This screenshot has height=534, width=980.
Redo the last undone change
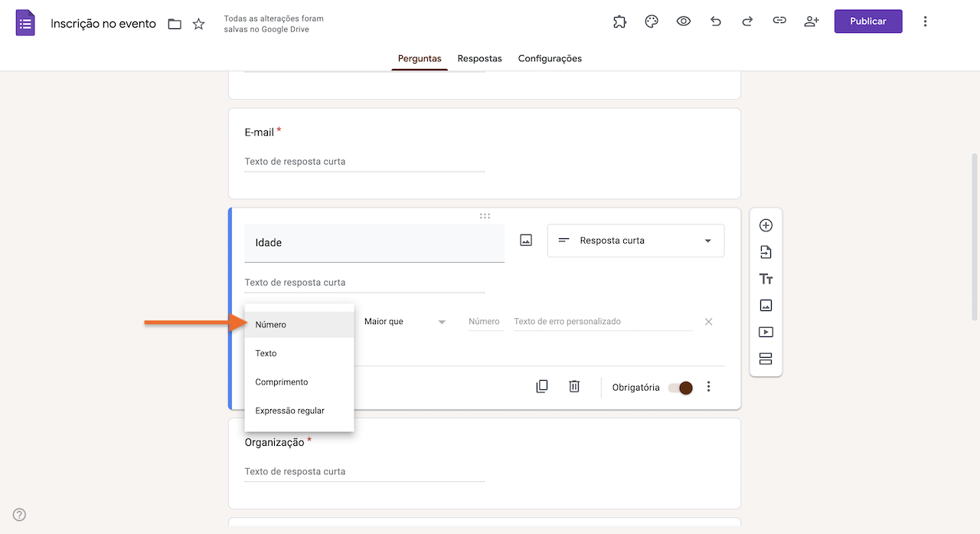click(x=747, y=21)
